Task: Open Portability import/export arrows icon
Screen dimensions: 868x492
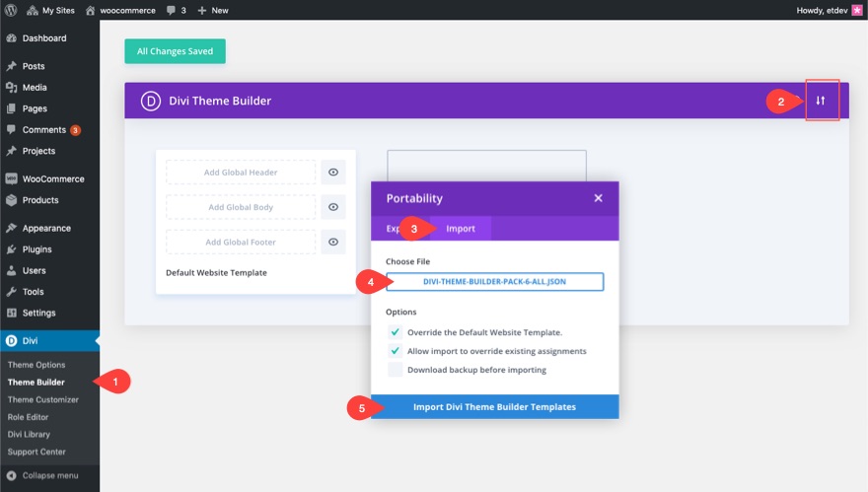Action: tap(821, 101)
